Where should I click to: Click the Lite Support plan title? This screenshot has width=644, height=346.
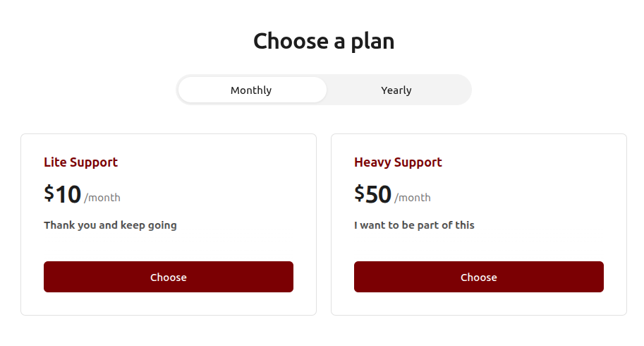pos(80,162)
